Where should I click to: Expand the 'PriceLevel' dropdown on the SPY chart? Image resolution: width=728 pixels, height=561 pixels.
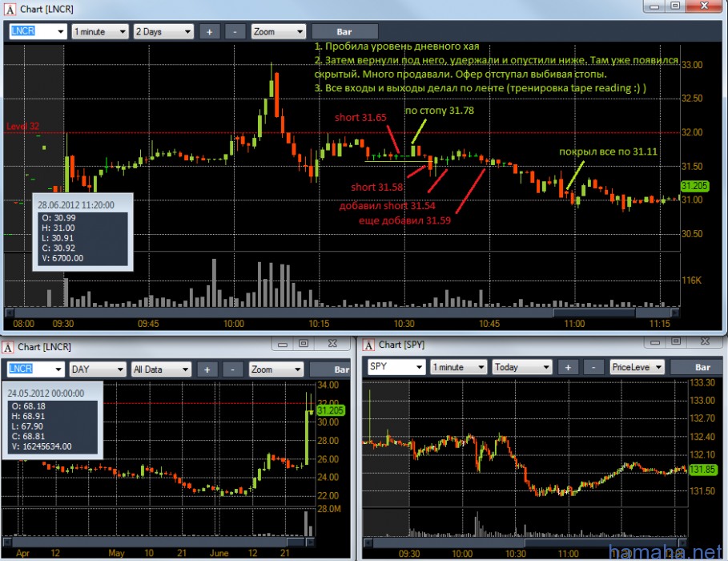point(637,367)
